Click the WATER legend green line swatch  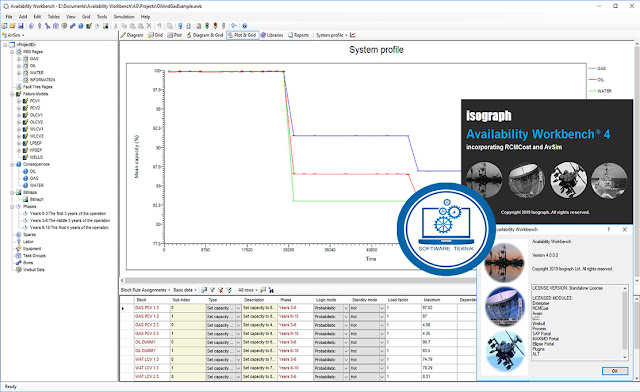click(592, 91)
